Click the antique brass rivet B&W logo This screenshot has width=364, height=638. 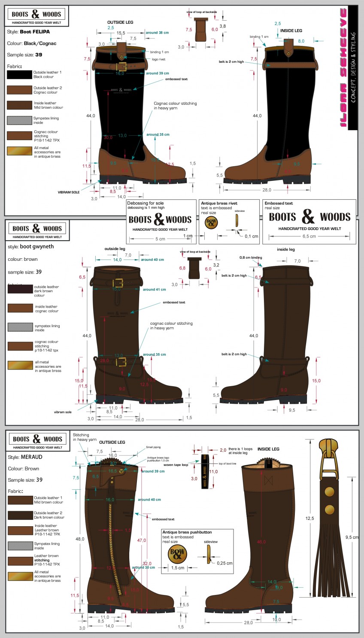click(211, 222)
